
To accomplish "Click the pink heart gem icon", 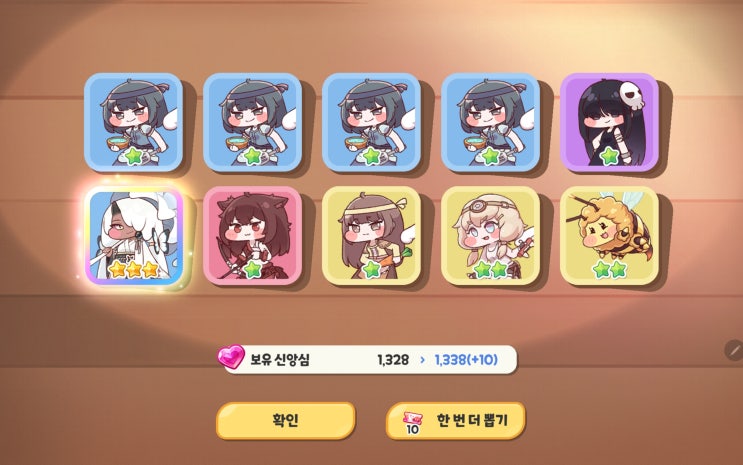I will pyautogui.click(x=231, y=357).
